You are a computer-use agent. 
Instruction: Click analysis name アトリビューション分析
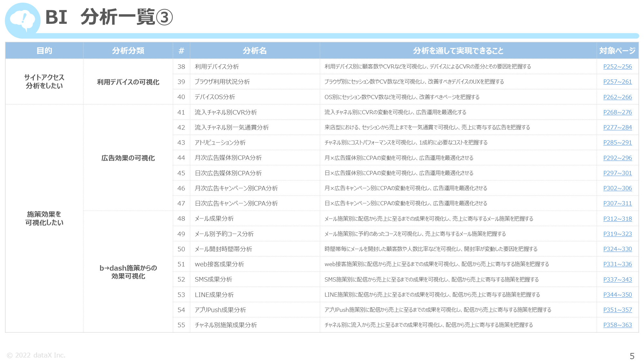220,143
